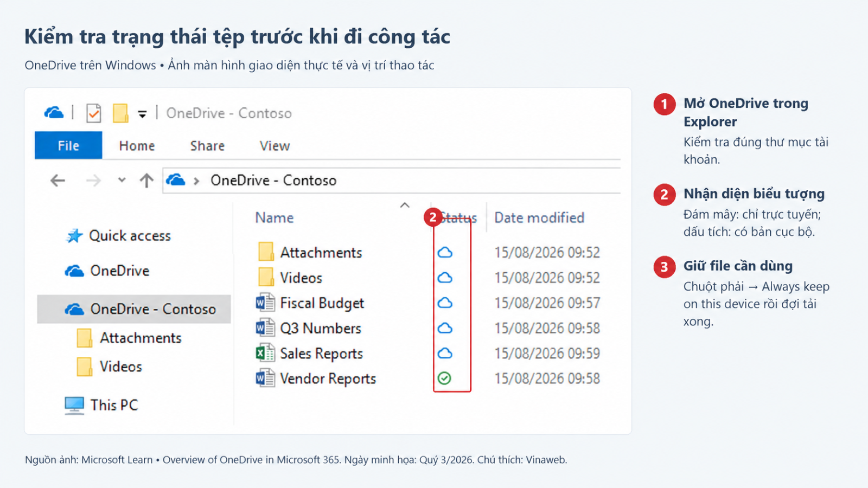
Task: Toggle sort direction arrow above Name column
Action: click(x=405, y=205)
